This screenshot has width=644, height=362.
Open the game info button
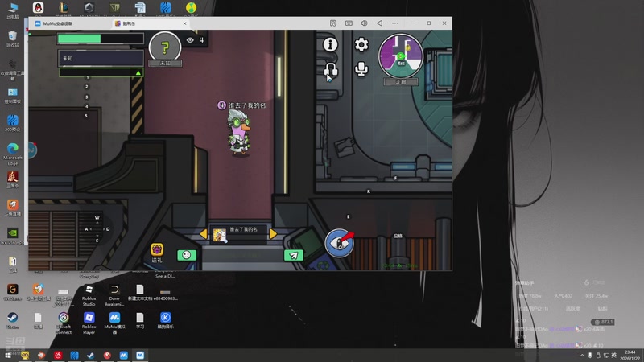pos(330,44)
